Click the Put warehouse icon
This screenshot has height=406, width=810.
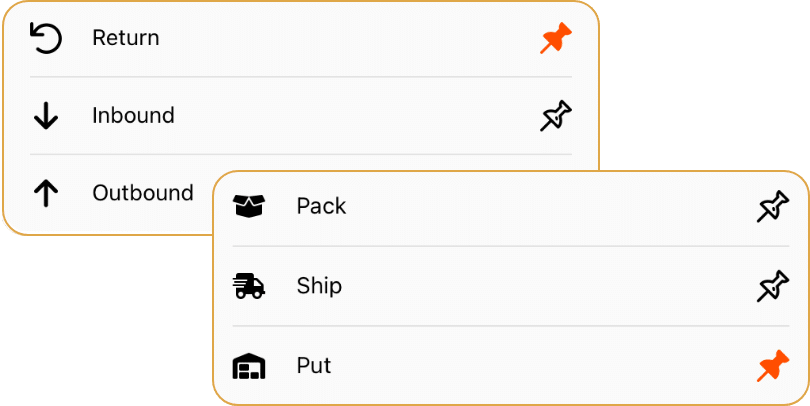point(248,366)
